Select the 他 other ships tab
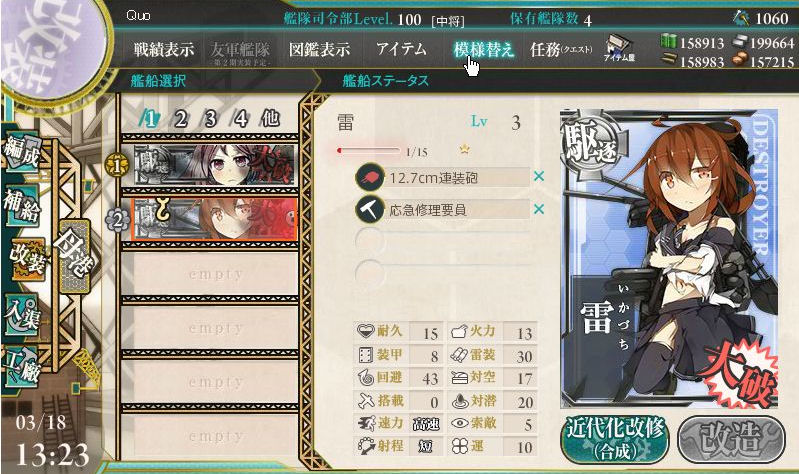The width and height of the screenshot is (799, 474). [270, 118]
